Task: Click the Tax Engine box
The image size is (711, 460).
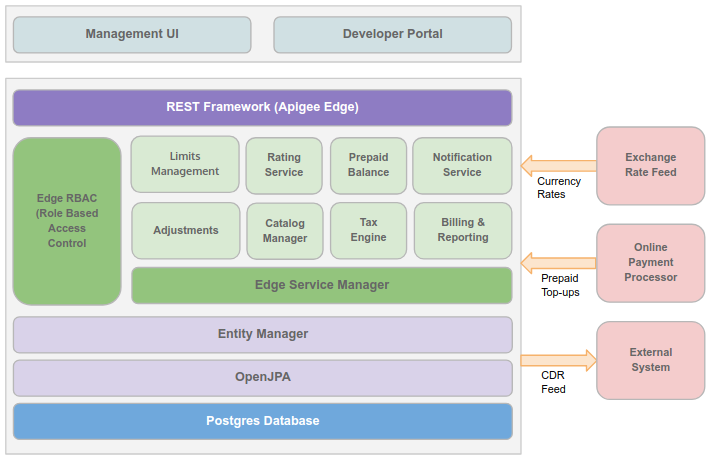Action: (x=368, y=231)
